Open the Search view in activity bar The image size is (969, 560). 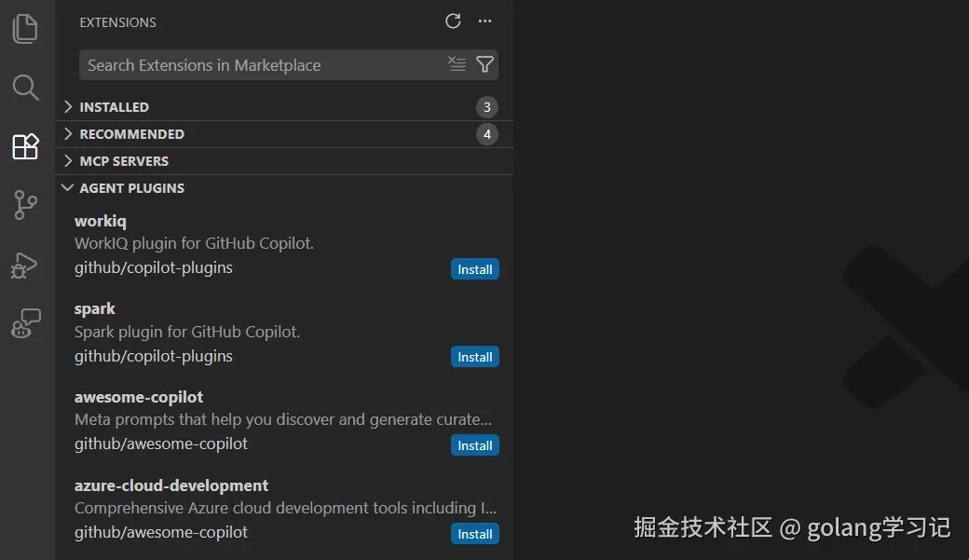[x=25, y=88]
